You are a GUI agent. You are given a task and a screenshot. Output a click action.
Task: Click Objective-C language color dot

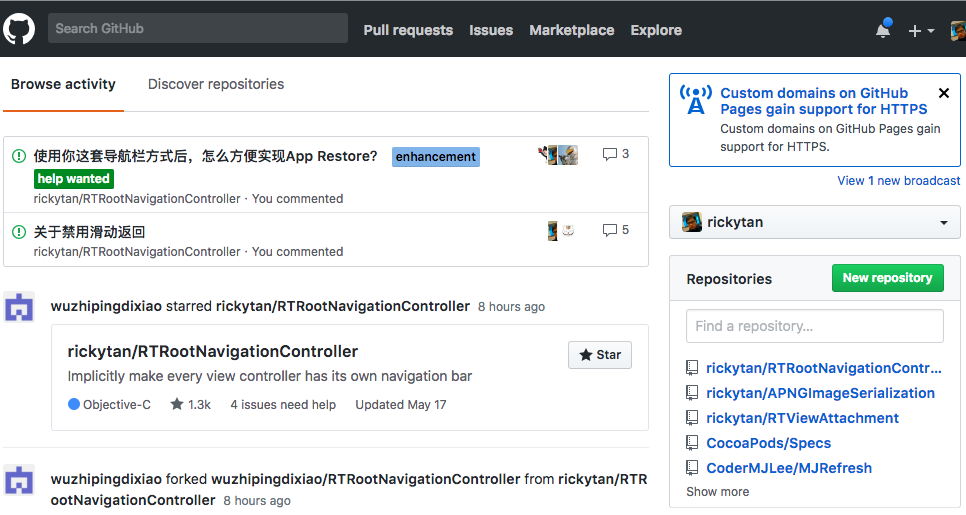(74, 404)
